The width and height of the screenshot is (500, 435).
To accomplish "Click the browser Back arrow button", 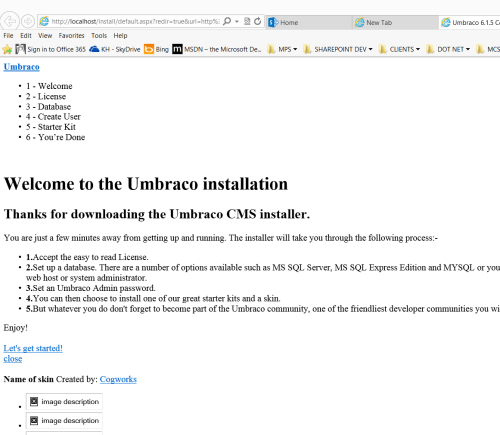I will click(10, 21).
